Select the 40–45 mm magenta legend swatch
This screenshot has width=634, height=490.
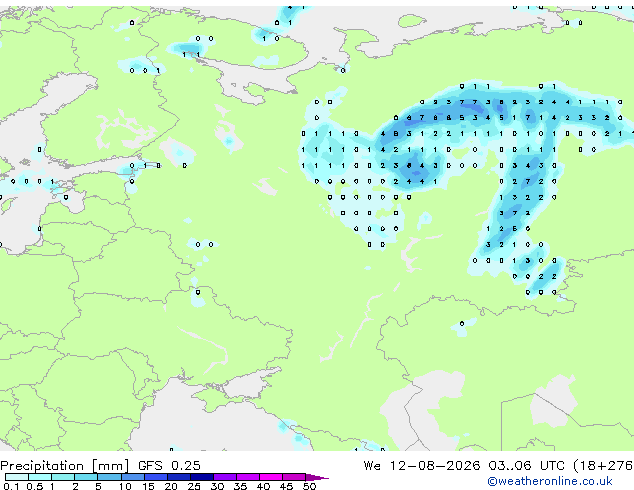[271, 477]
